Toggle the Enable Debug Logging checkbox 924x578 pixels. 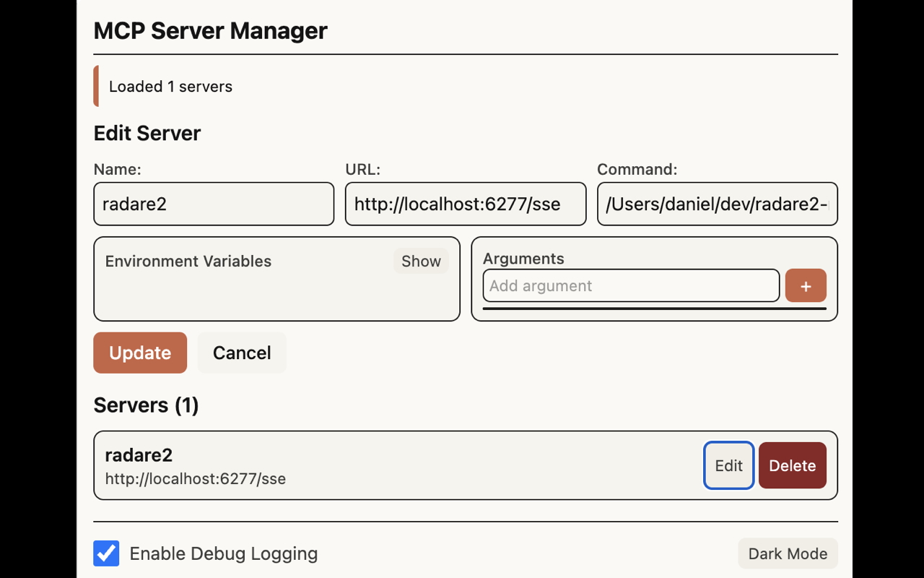[x=107, y=553]
